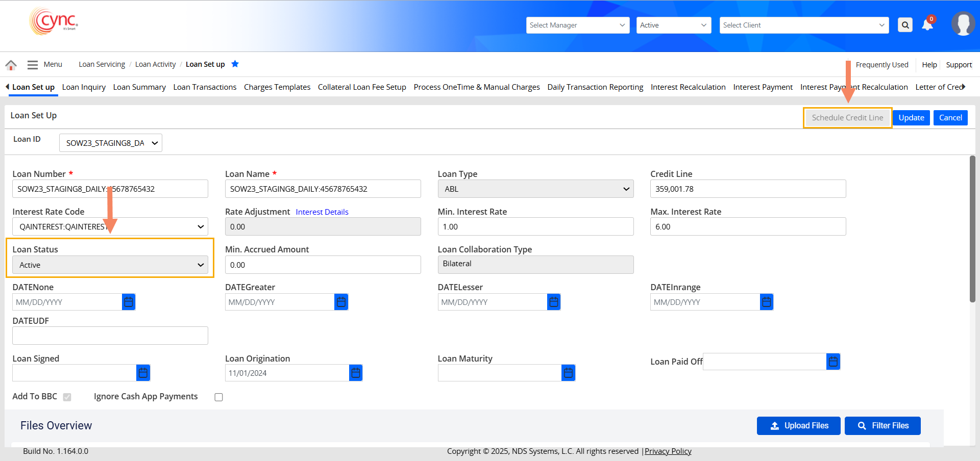Open the user profile avatar
Screen dimensions: 980x461
963,24
